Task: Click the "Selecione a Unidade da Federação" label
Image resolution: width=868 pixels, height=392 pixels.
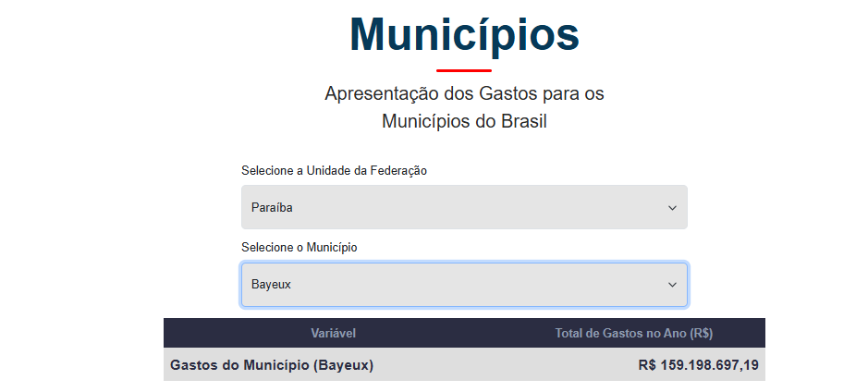Action: point(334,171)
